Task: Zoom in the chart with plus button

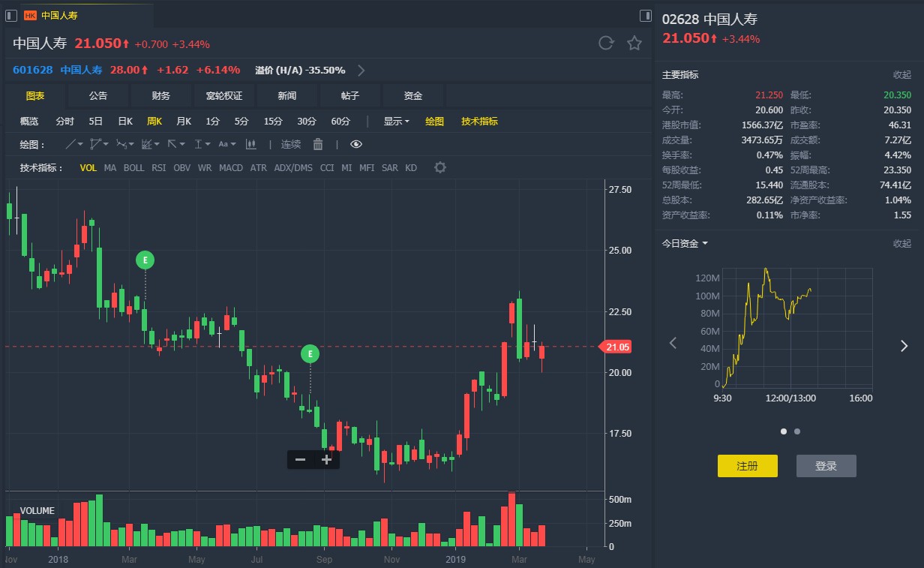Action: (326, 460)
